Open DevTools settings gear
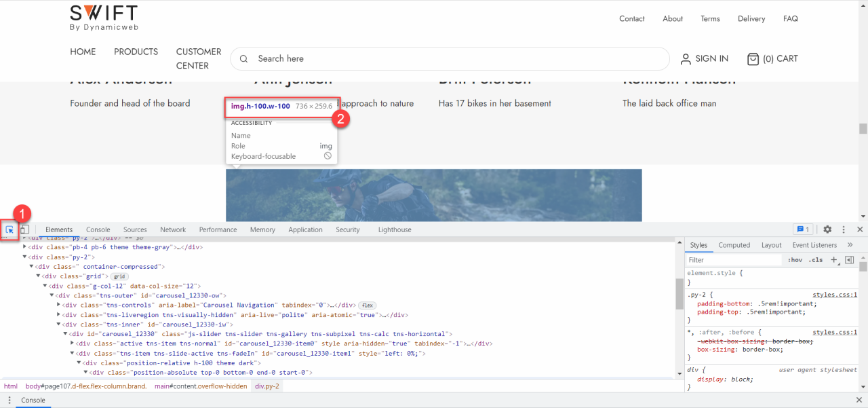The height and width of the screenshot is (408, 868). coord(827,229)
